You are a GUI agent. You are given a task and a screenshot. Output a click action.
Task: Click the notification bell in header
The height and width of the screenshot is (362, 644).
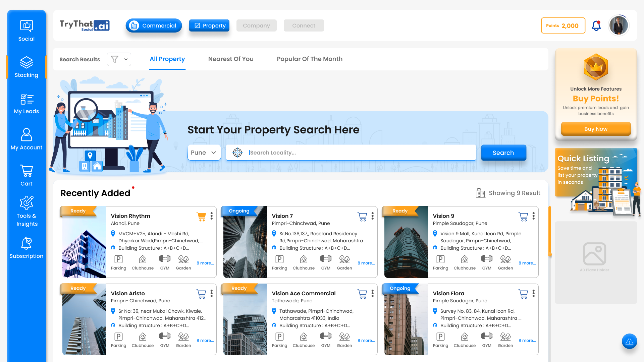click(596, 25)
